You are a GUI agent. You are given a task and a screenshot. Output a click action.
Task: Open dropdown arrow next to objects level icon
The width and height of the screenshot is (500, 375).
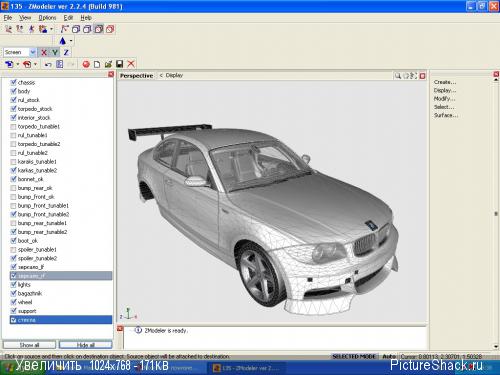[x=51, y=29]
